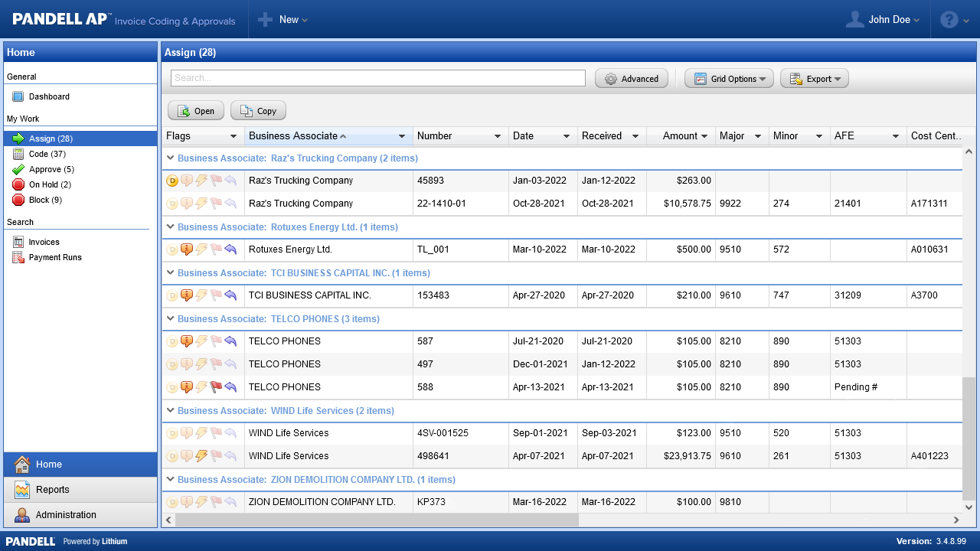Switch to the Reports section
Screen dimensions: 980x551
pyautogui.click(x=52, y=490)
